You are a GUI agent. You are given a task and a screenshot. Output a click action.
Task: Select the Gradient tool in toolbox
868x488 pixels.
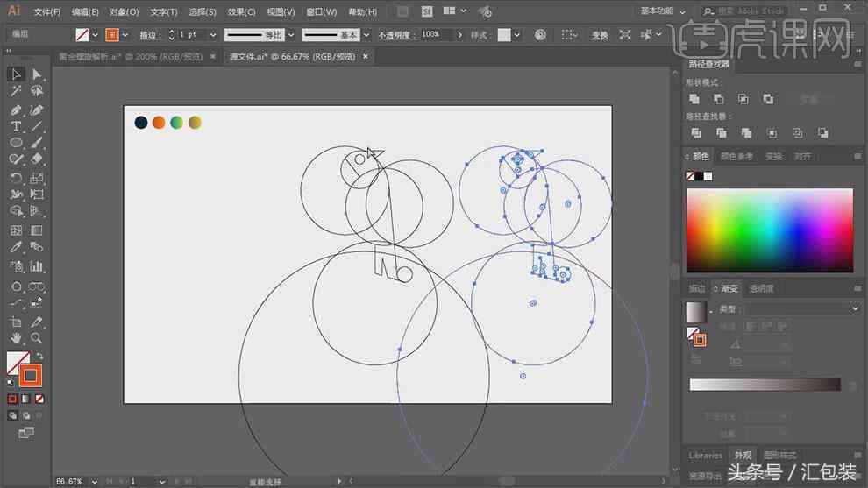tap(37, 230)
